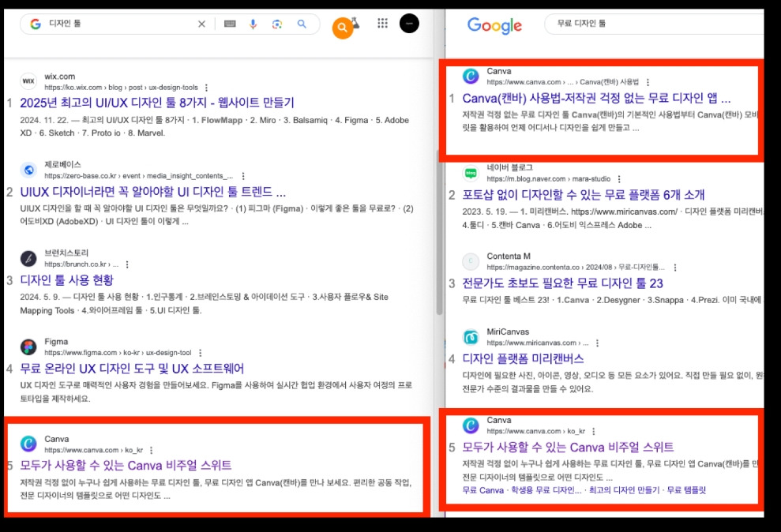Click the wix.com favicon
781x532 pixels.
(28, 81)
